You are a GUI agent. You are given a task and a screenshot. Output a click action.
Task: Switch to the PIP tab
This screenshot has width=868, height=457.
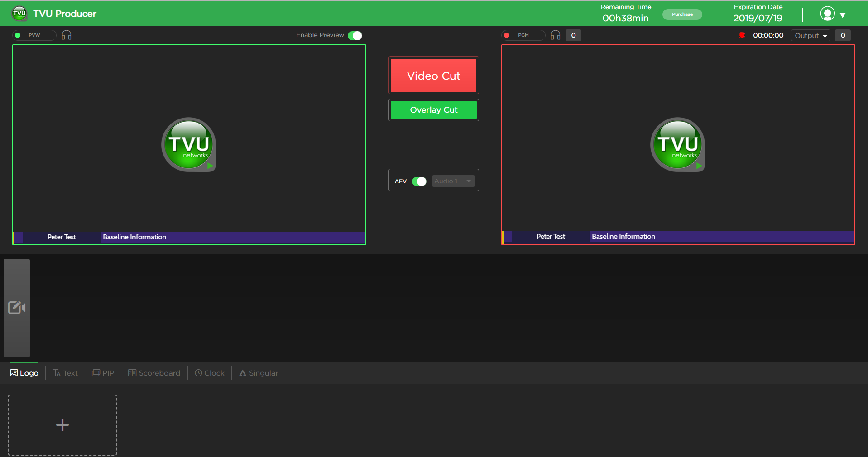click(x=103, y=373)
